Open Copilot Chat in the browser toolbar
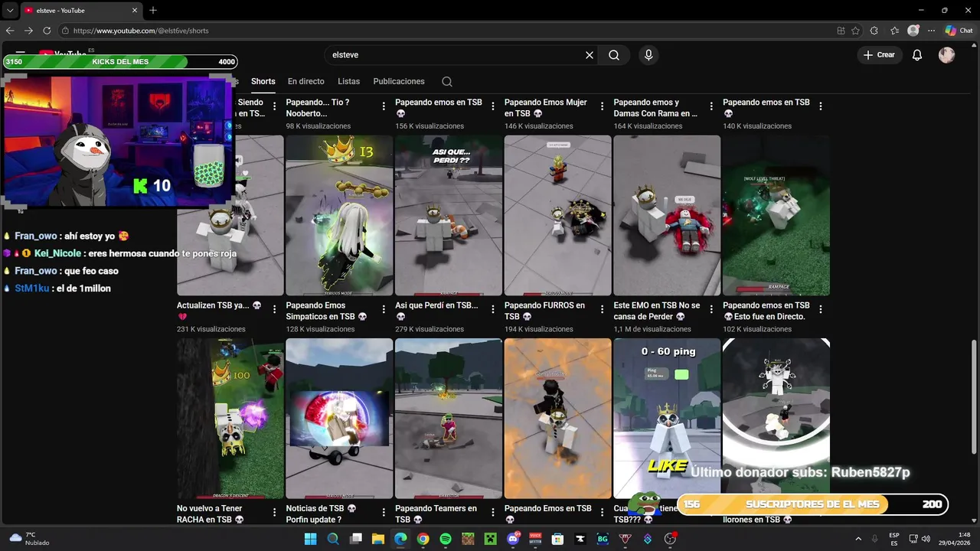This screenshot has width=980, height=551. tap(959, 31)
